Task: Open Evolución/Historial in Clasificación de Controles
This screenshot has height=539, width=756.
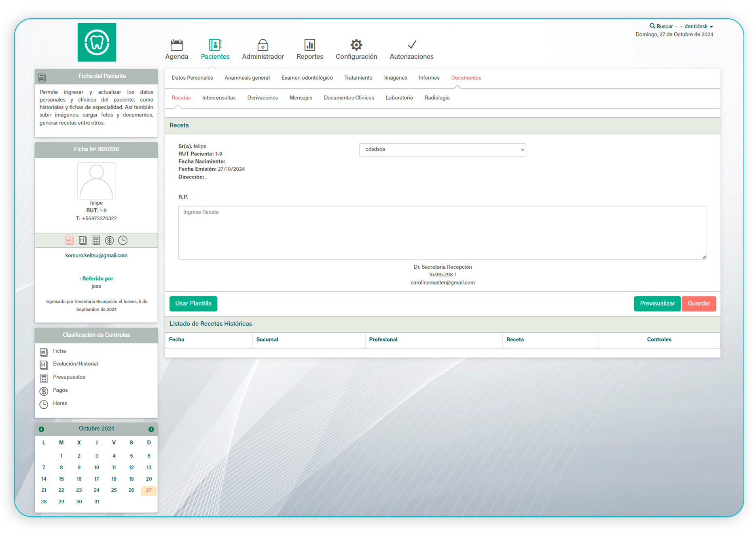Action: (75, 364)
